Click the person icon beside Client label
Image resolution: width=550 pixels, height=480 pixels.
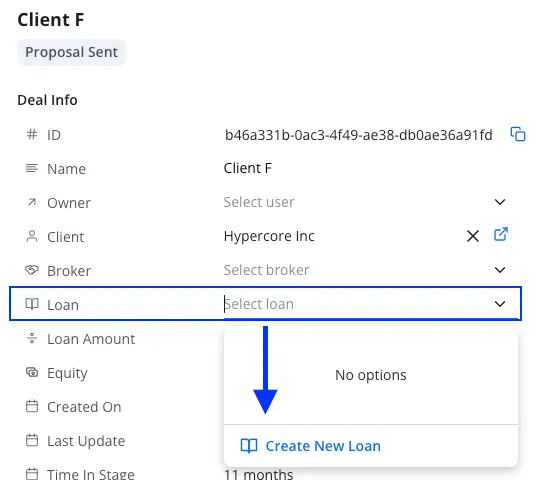[32, 236]
